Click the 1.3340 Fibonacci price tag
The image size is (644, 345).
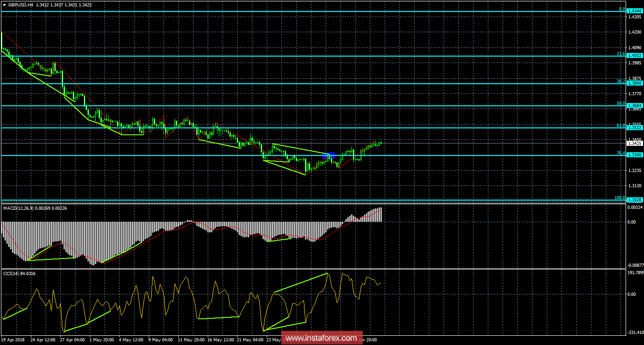(x=634, y=155)
